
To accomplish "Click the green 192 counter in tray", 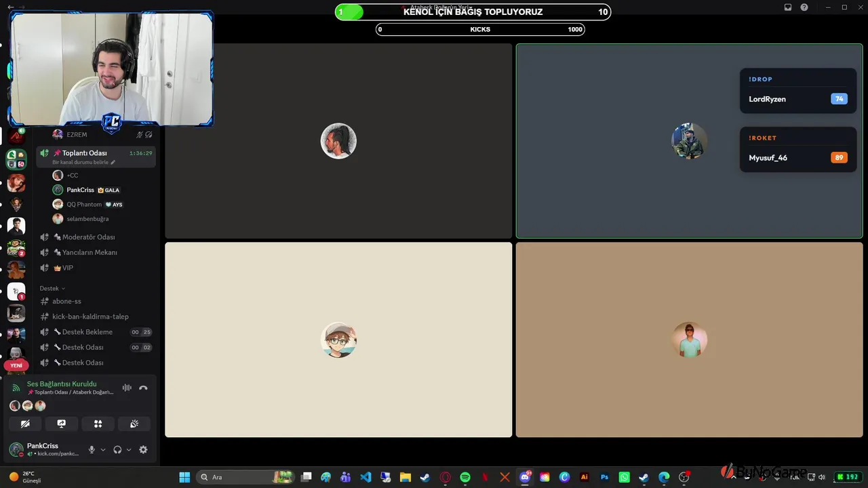I will coord(848,477).
